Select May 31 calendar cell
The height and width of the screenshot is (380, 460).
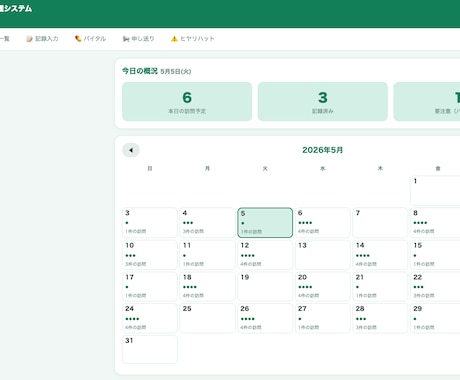click(150, 349)
